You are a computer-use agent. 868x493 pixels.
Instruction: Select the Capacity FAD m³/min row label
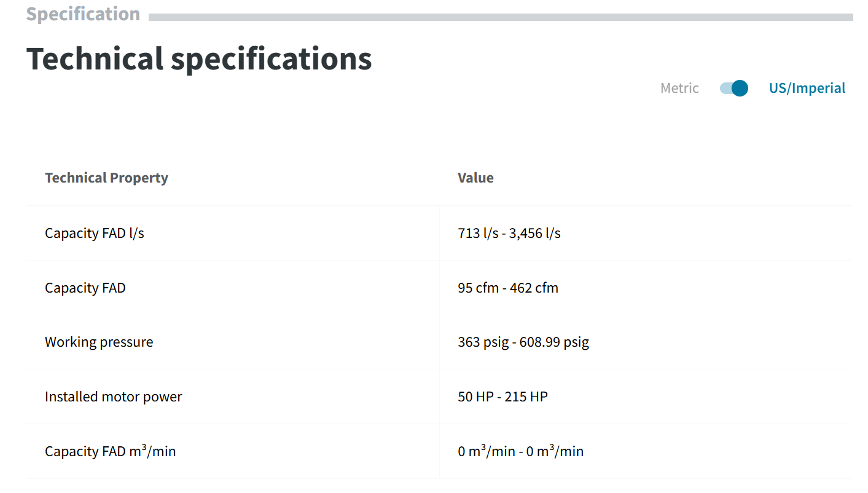point(111,452)
